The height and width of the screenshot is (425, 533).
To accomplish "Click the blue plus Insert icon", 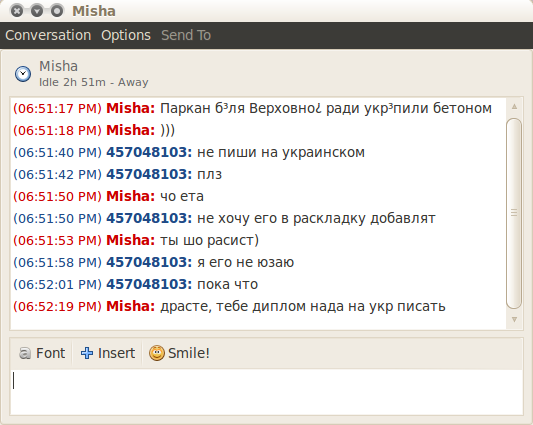I will coord(87,353).
